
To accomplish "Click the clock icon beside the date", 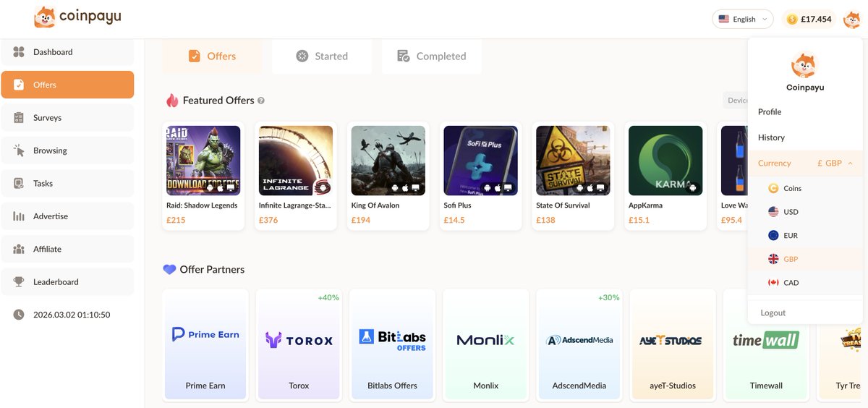I will (x=19, y=315).
